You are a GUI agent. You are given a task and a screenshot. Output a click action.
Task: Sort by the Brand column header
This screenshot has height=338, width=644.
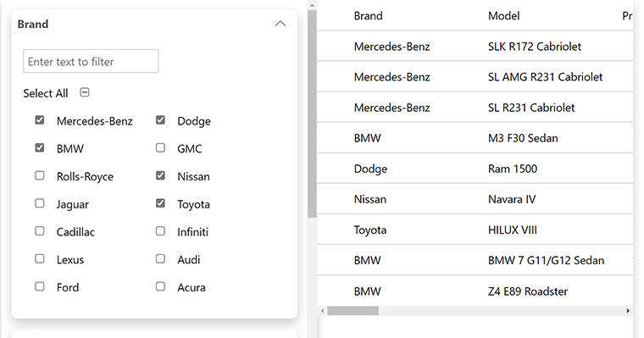pyautogui.click(x=368, y=15)
